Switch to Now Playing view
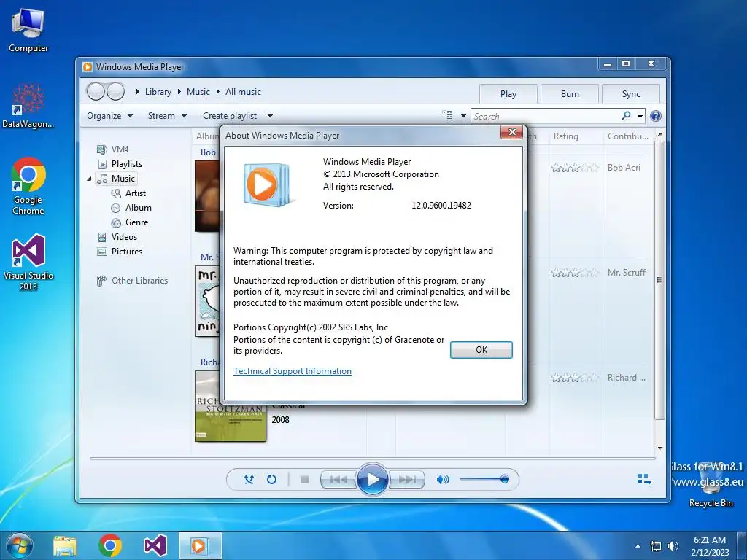 pyautogui.click(x=644, y=480)
